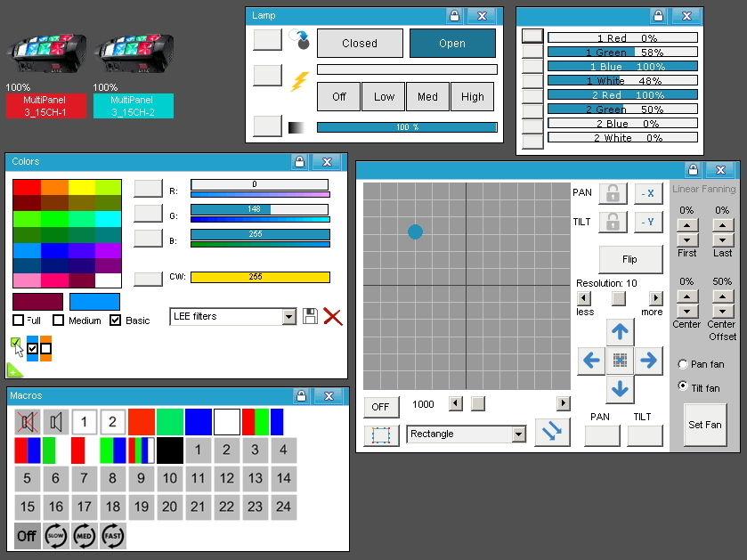Open the LEE filters dropdown
The width and height of the screenshot is (747, 560).
point(288,317)
